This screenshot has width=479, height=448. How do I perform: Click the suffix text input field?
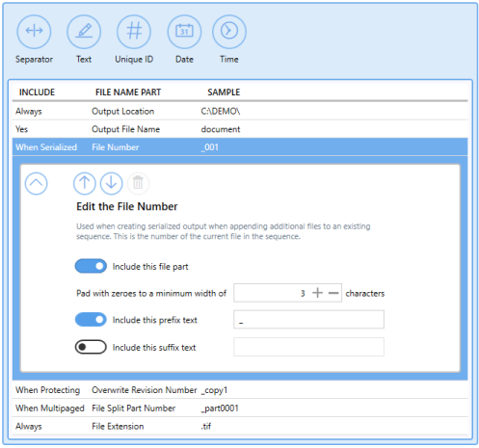(308, 347)
